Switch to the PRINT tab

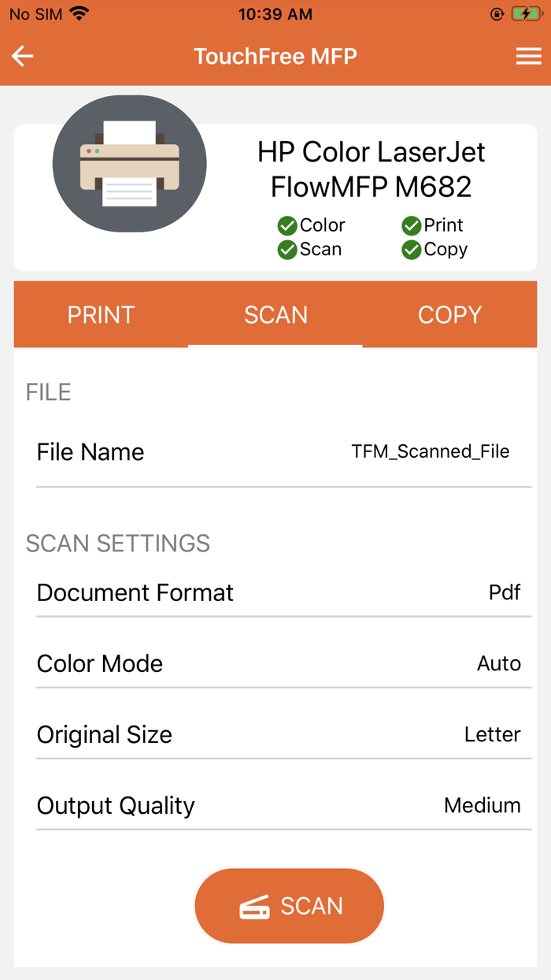coord(100,314)
